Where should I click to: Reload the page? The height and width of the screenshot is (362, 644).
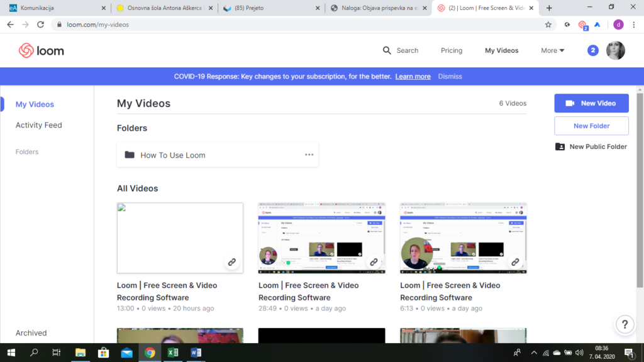coord(40,25)
